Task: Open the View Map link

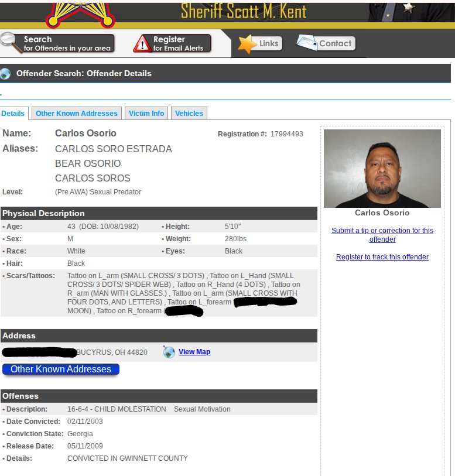Action: point(194,352)
